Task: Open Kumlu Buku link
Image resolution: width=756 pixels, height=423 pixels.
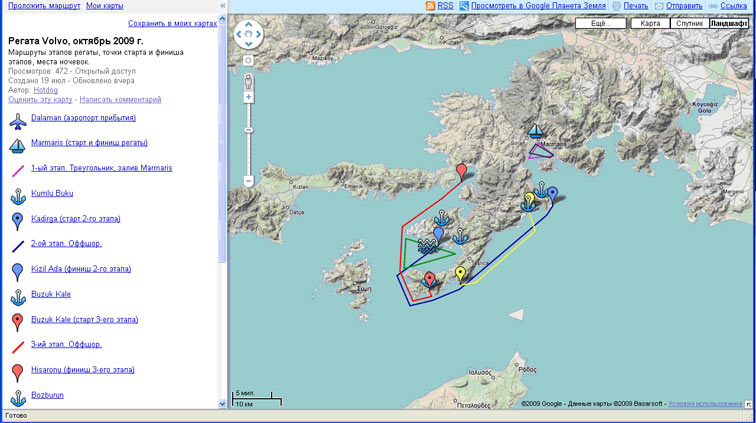Action: point(52,193)
